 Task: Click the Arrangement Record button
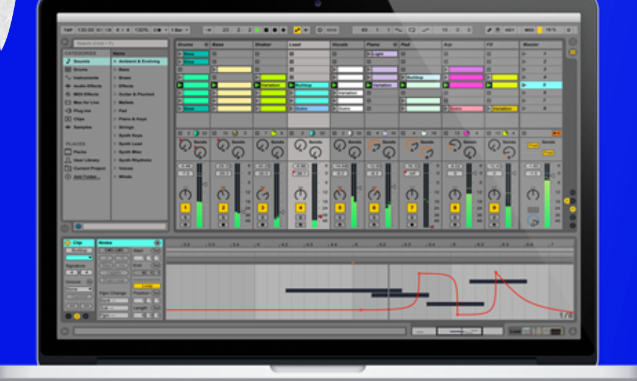pyautogui.click(x=275, y=30)
